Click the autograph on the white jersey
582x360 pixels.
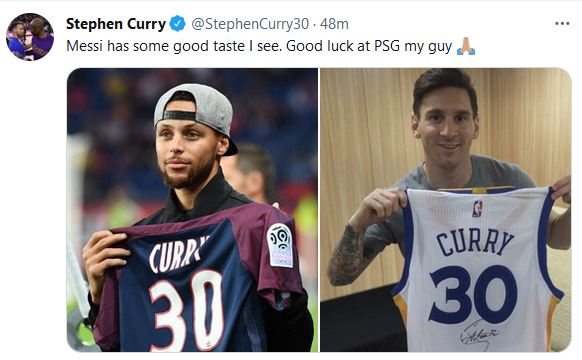(x=478, y=335)
